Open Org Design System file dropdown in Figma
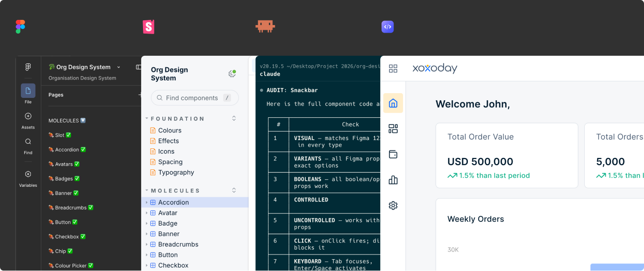The height and width of the screenshot is (271, 644). pos(119,67)
